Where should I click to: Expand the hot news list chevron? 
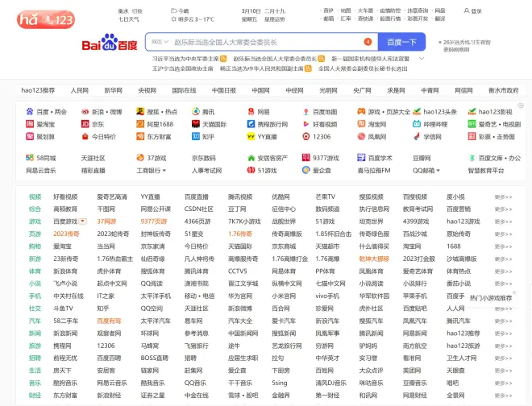click(422, 59)
